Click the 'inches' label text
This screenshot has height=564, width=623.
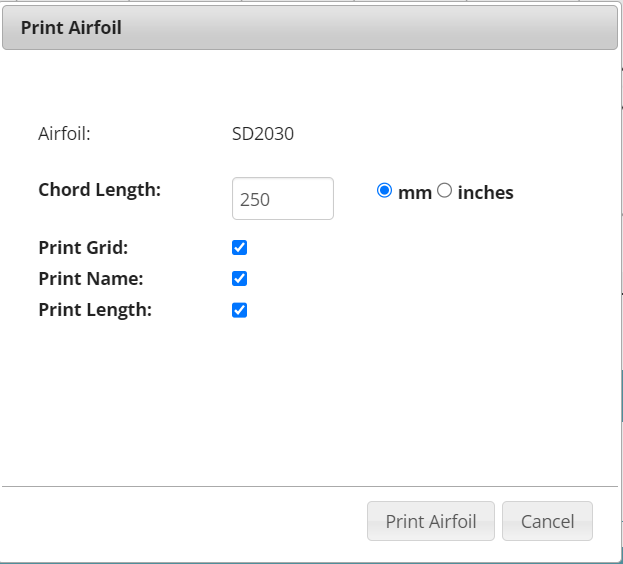coord(486,193)
